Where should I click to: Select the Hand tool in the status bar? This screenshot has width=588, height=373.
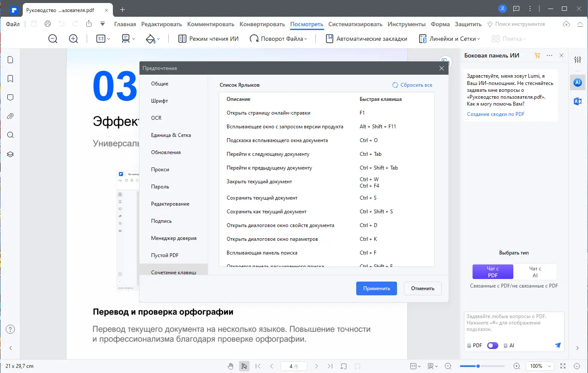(230, 366)
